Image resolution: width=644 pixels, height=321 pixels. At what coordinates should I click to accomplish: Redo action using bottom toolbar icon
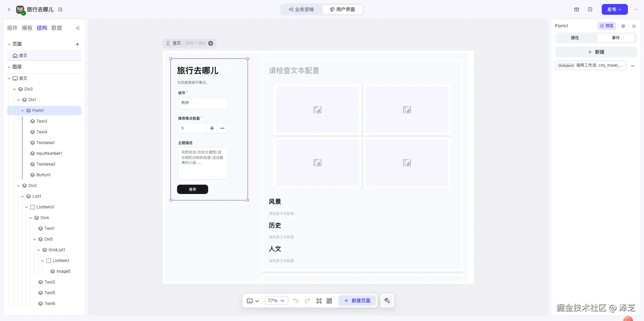click(308, 301)
